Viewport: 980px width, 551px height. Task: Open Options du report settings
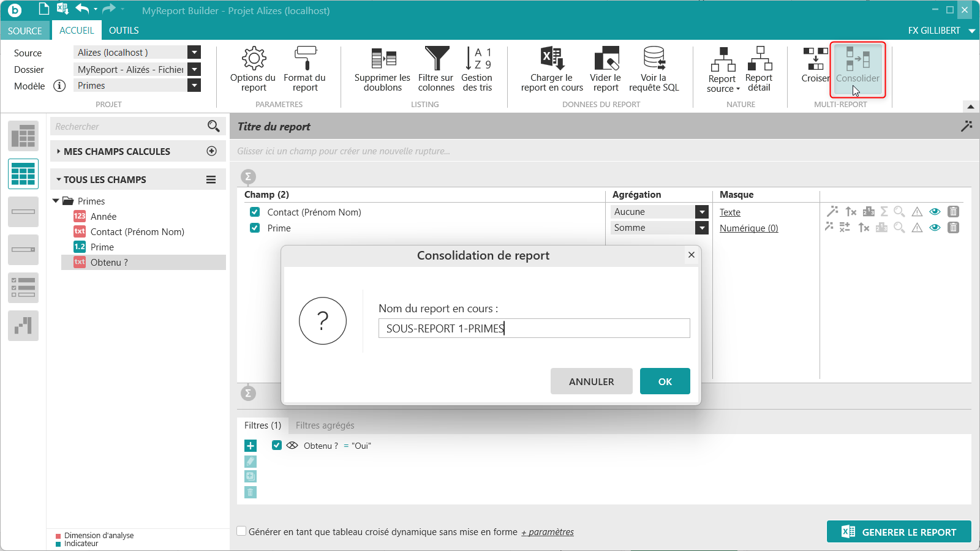(x=253, y=69)
